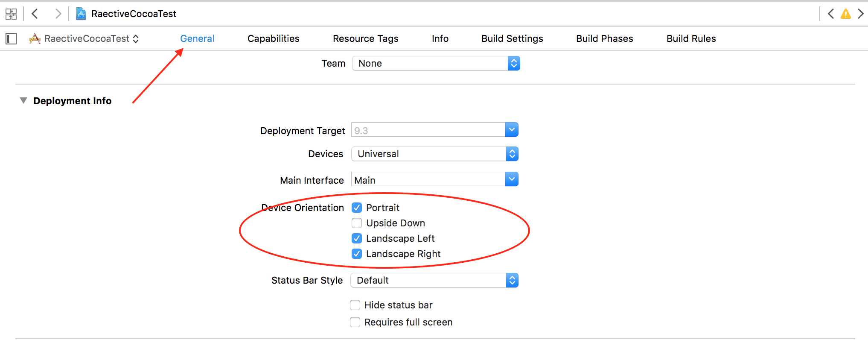The height and width of the screenshot is (340, 868).
Task: Toggle the project and targets list sidebar icon
Action: coord(11,39)
